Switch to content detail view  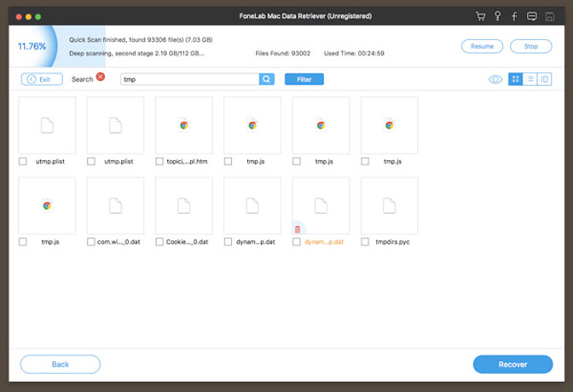click(x=545, y=79)
